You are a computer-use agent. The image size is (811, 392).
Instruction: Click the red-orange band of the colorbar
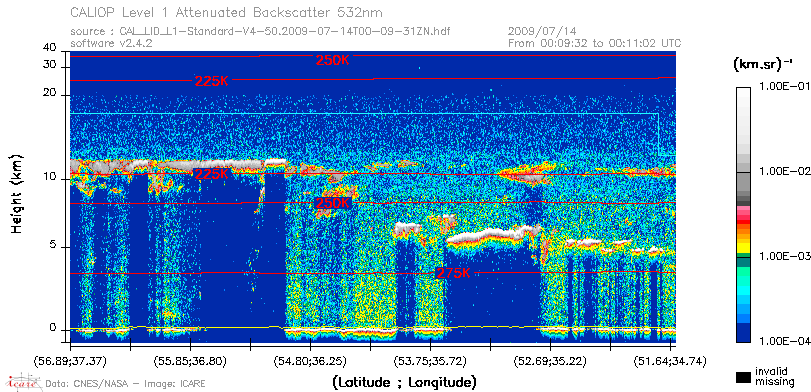pos(743,224)
